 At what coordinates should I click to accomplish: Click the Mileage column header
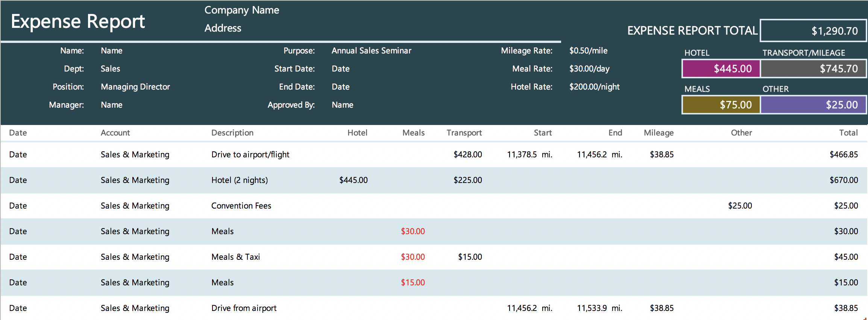click(x=659, y=133)
